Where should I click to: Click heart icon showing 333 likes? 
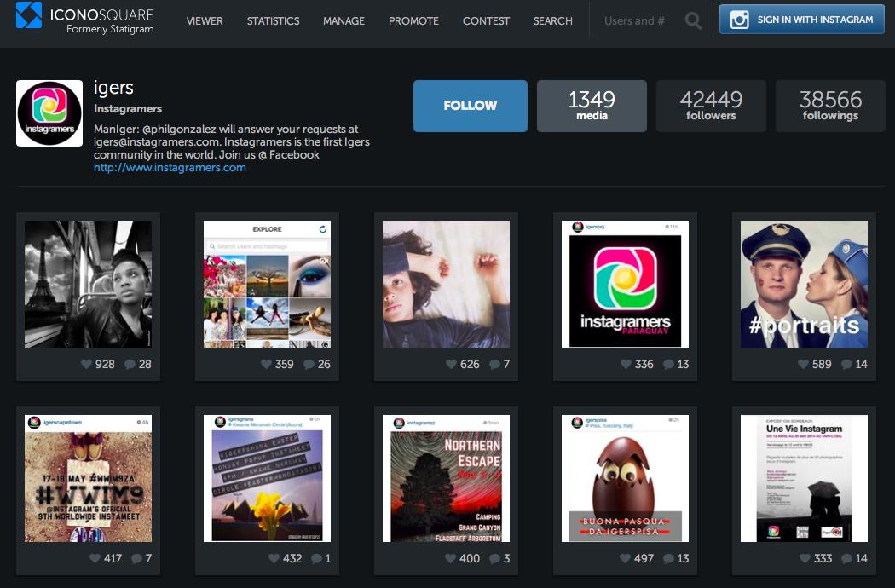[x=805, y=558]
